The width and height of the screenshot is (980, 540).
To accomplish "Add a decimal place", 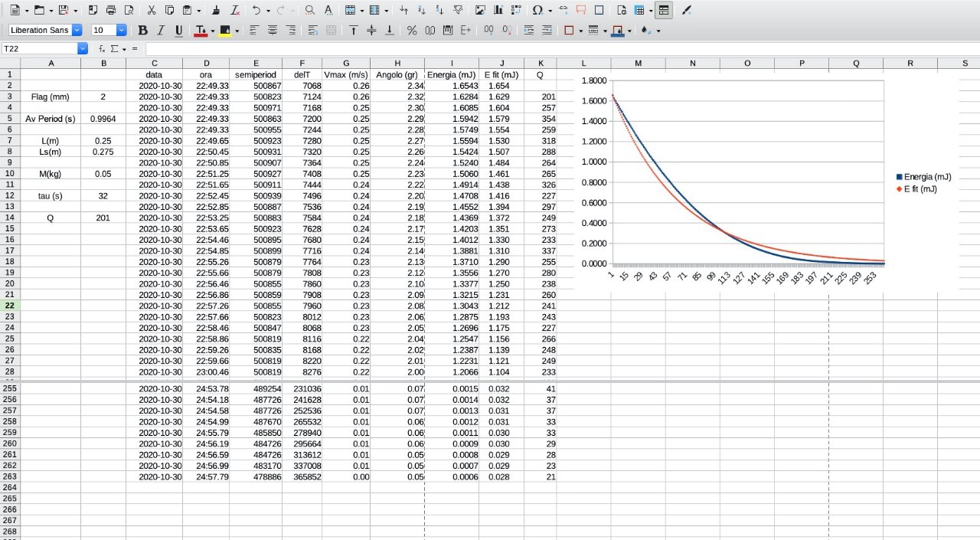I will coord(488,31).
